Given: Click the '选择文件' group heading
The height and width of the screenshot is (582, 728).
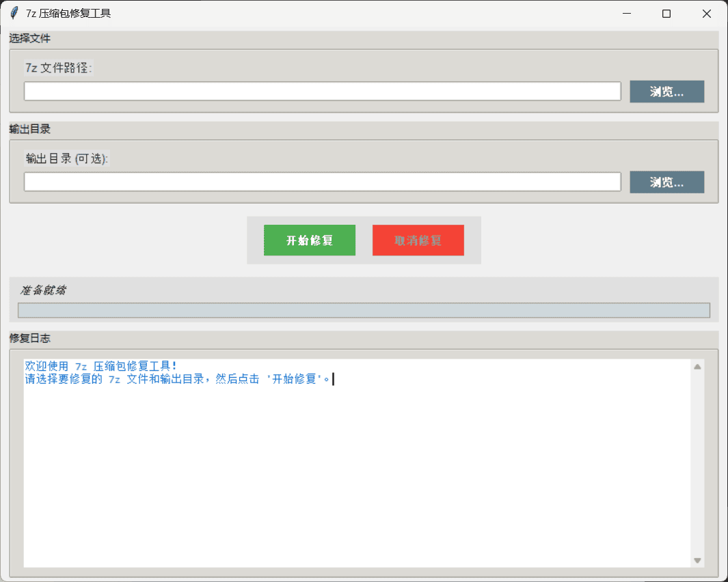Looking at the screenshot, I should click(29, 38).
